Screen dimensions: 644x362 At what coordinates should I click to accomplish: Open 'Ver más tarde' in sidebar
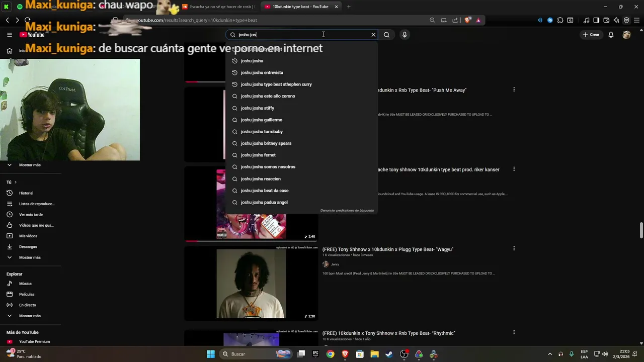point(30,215)
